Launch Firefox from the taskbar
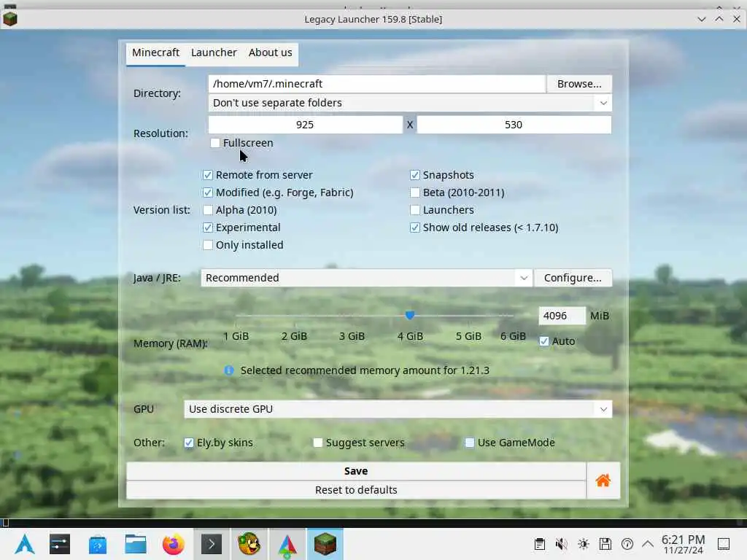The width and height of the screenshot is (747, 560). [x=174, y=544]
